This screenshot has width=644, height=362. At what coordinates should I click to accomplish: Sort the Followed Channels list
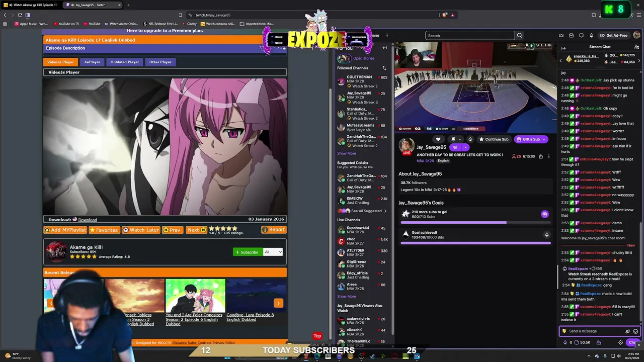pos(384,68)
